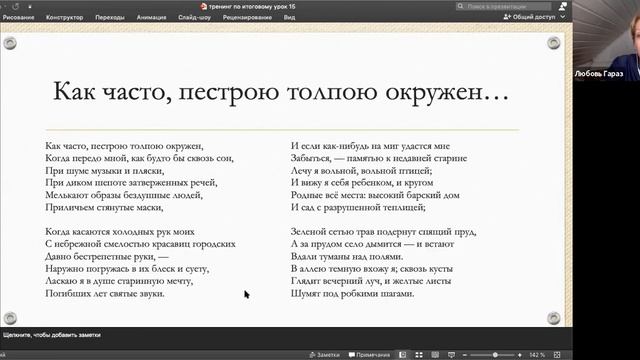
Task: Click the Общий доступ share button
Action: (529, 17)
